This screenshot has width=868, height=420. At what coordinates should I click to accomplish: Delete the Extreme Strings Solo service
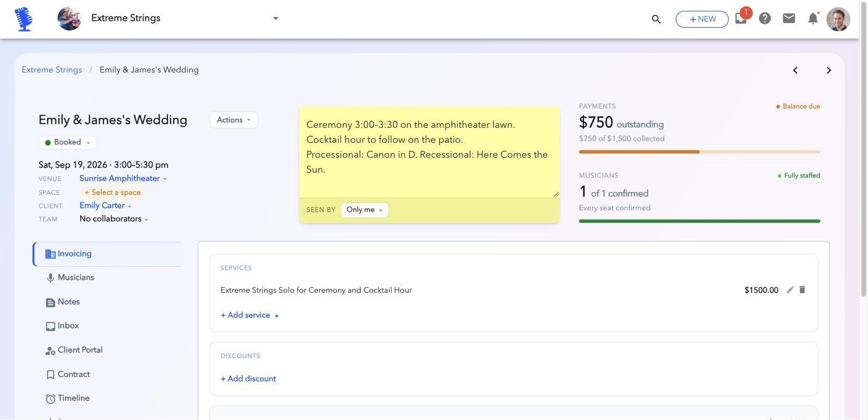click(802, 290)
